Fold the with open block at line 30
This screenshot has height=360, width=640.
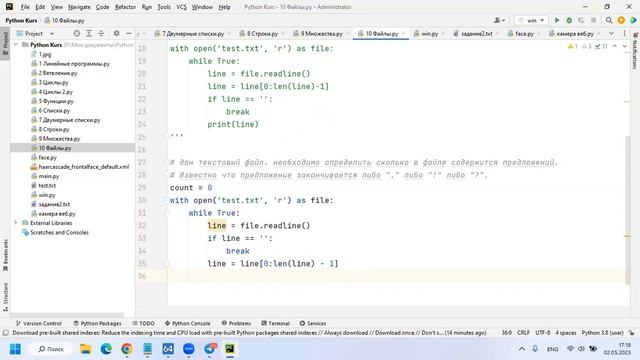pos(167,200)
